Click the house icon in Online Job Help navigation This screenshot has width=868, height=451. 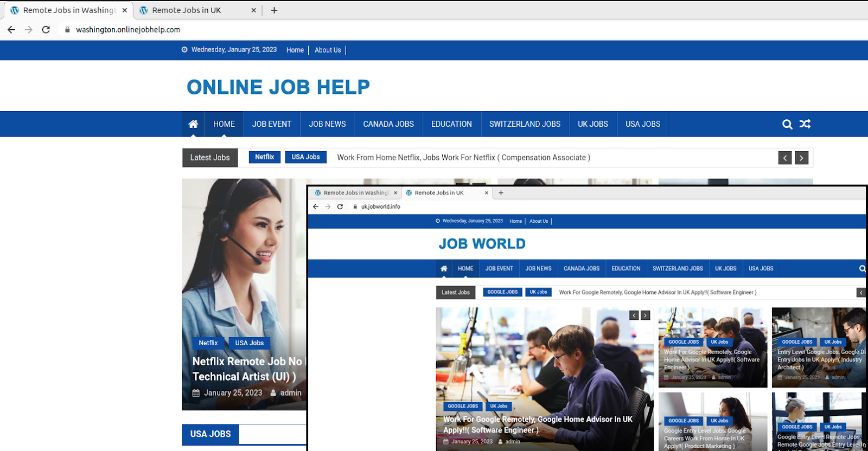pos(193,124)
